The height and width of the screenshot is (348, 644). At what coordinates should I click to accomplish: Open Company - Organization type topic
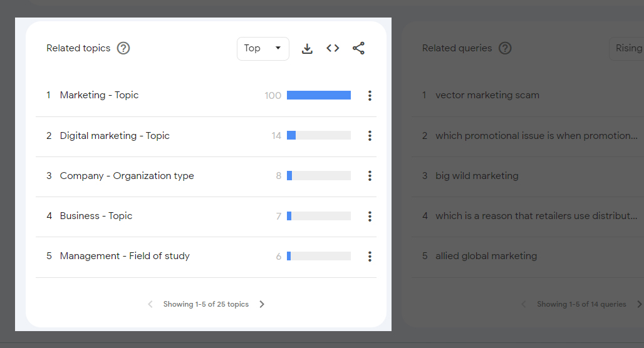click(127, 176)
